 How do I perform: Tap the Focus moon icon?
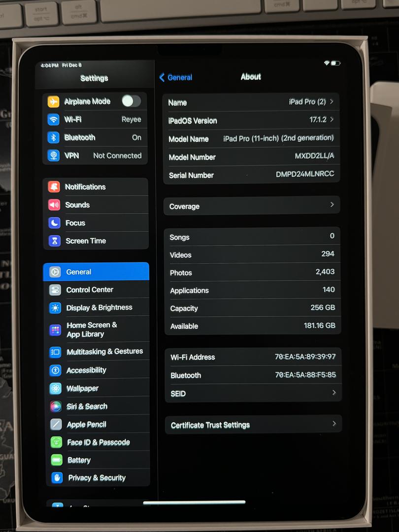pyautogui.click(x=54, y=223)
